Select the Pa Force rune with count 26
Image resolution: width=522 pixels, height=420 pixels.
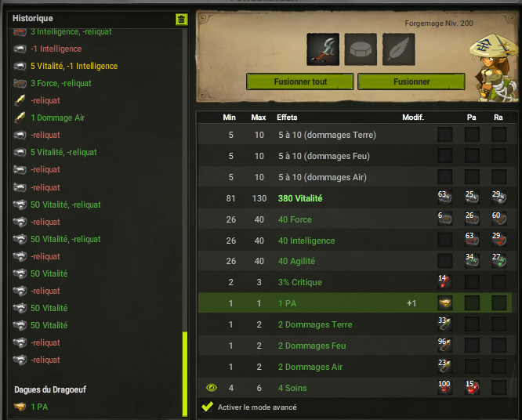click(472, 219)
